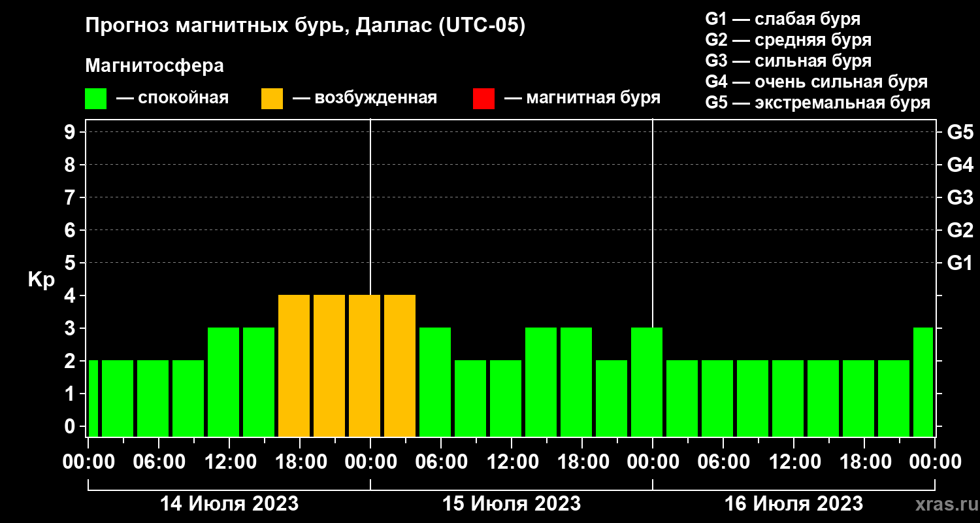Select the «G3 — сильная буря» legend line
980x523 pixels.
[x=789, y=61]
